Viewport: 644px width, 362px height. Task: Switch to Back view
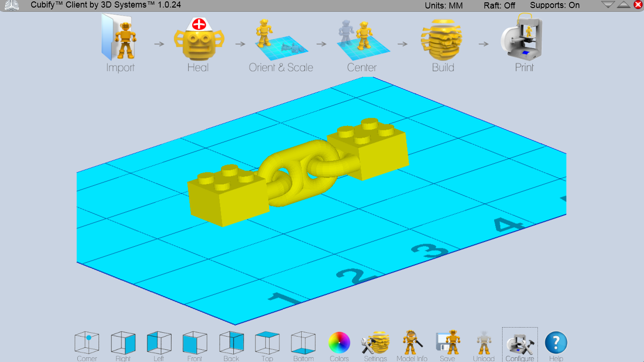coord(231,343)
